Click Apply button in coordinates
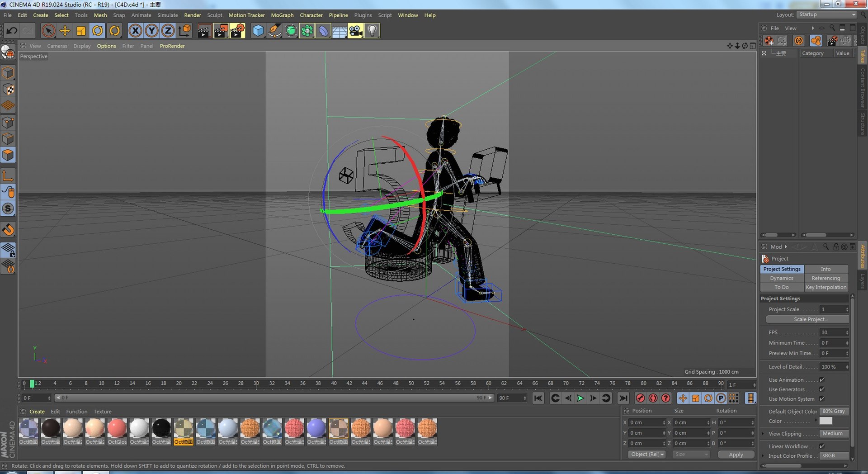Screen dimensions: 868x474 click(736, 455)
